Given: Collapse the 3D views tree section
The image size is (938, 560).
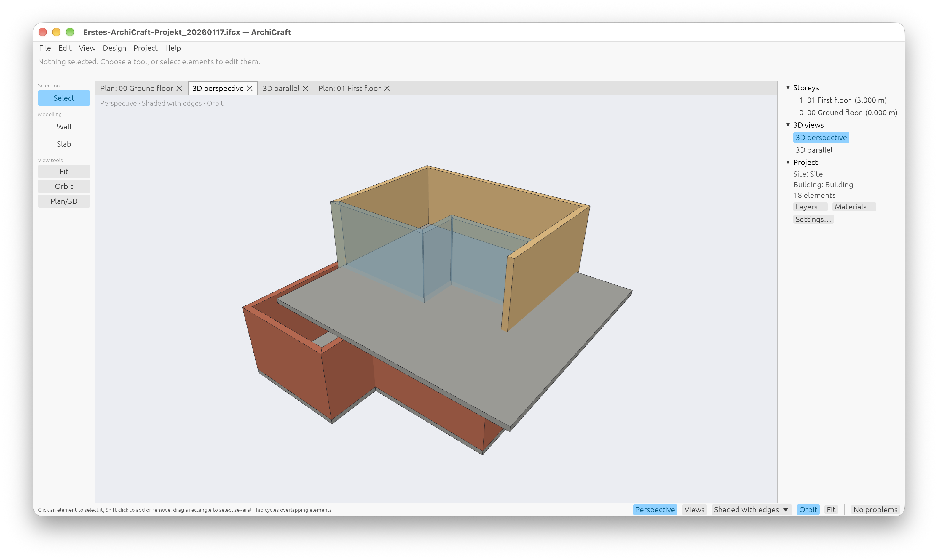Looking at the screenshot, I should click(788, 125).
